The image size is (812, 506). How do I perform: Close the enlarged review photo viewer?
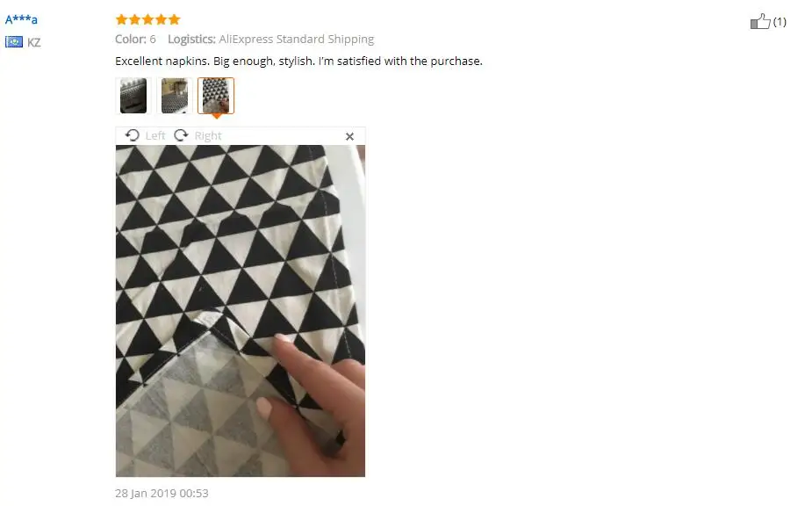[349, 136]
